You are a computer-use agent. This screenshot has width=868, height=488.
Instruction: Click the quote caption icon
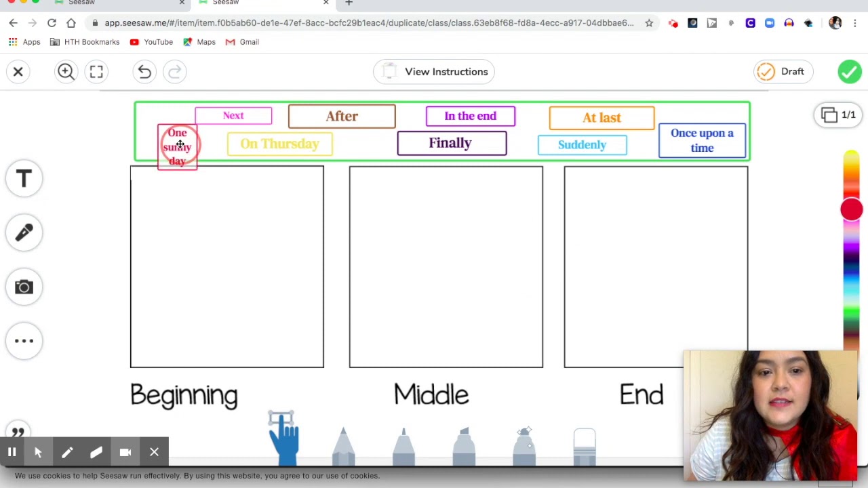click(18, 432)
